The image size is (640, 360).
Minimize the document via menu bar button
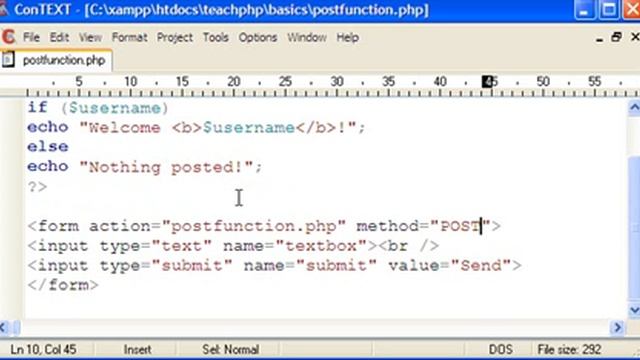click(x=599, y=38)
